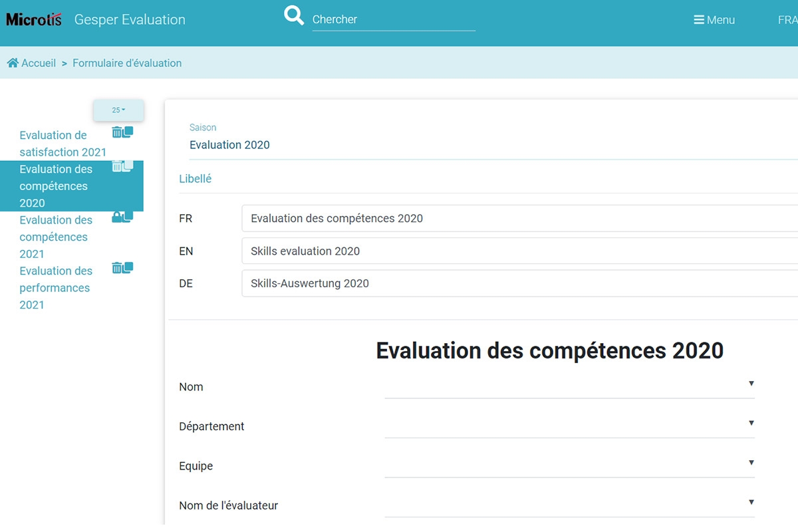Duplicate Evaluation des performances 2021 with copy icon
This screenshot has height=532, width=798.
[x=128, y=267]
